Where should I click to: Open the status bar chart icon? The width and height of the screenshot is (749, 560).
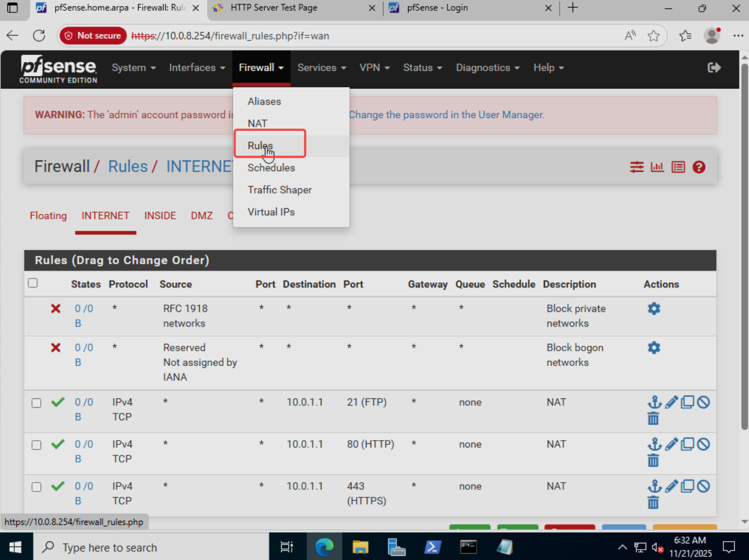(x=657, y=167)
